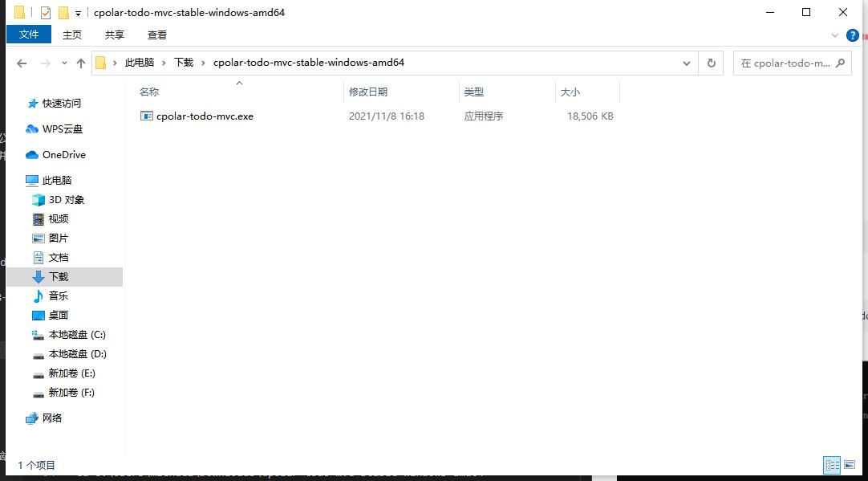
Task: Go up one folder level arrow
Action: pos(81,63)
